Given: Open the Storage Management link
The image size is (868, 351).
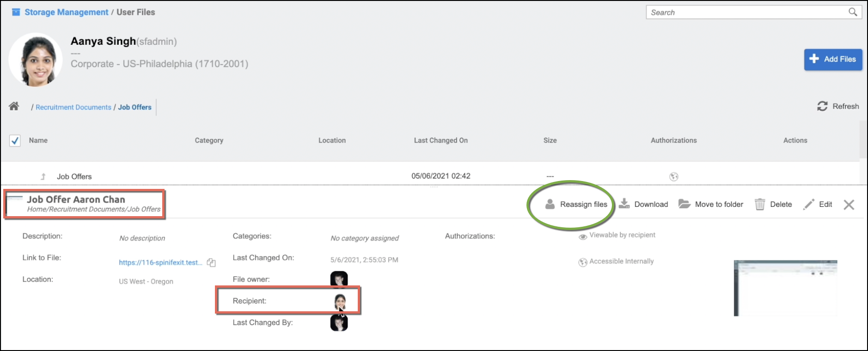Looking at the screenshot, I should click(x=66, y=12).
